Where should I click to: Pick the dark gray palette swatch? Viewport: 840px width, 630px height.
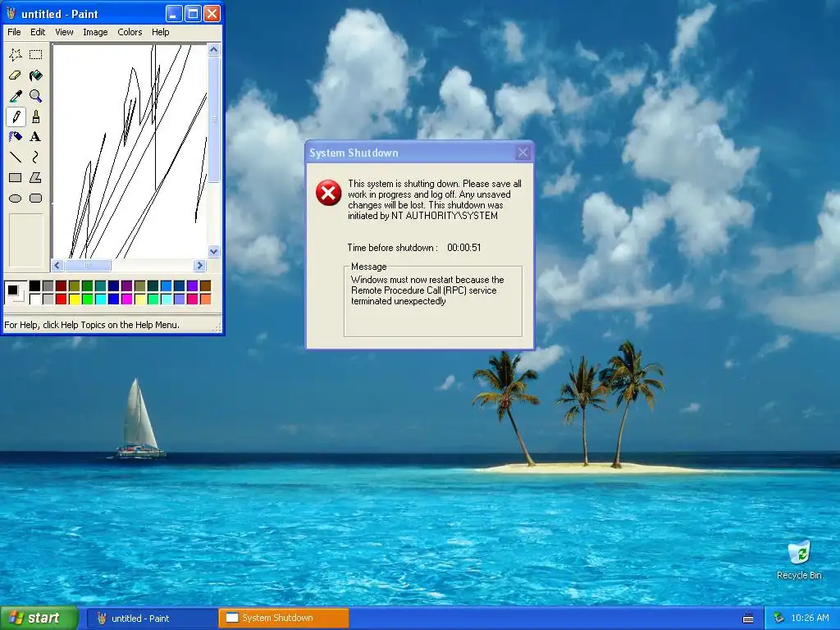coord(48,285)
